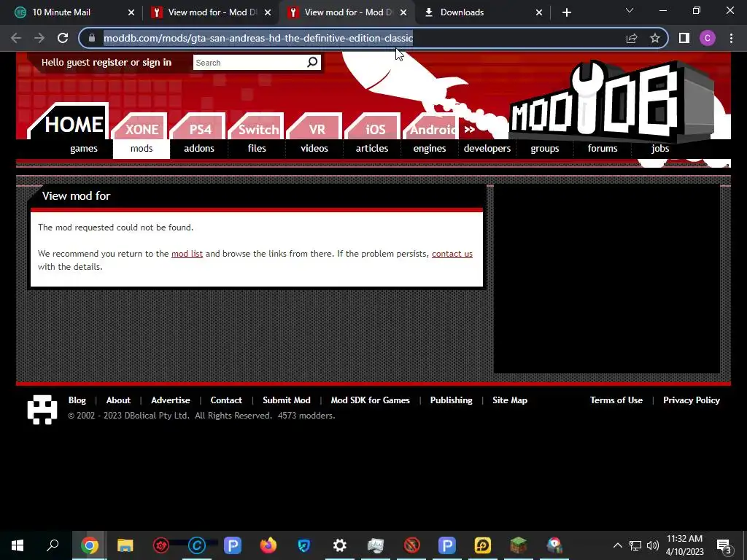747x560 pixels.
Task: Open a new tab with the plus button
Action: click(x=566, y=12)
